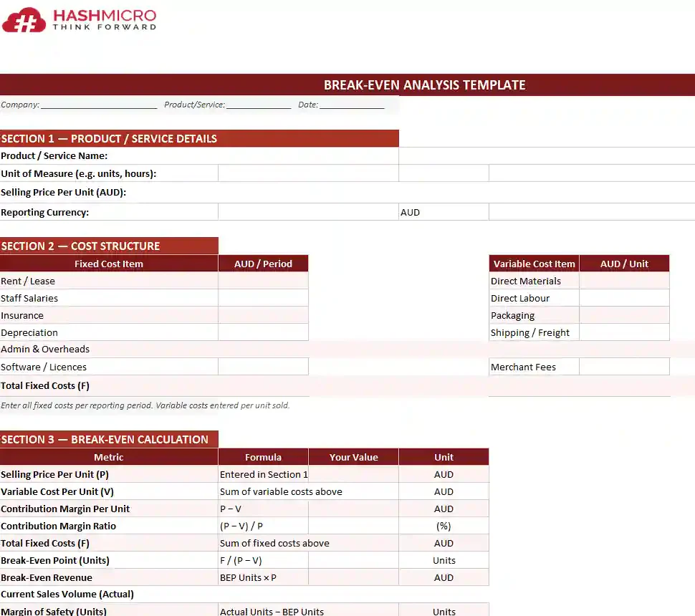This screenshot has height=616, width=695.
Task: Click the Date blank line field
Action: coord(352,105)
